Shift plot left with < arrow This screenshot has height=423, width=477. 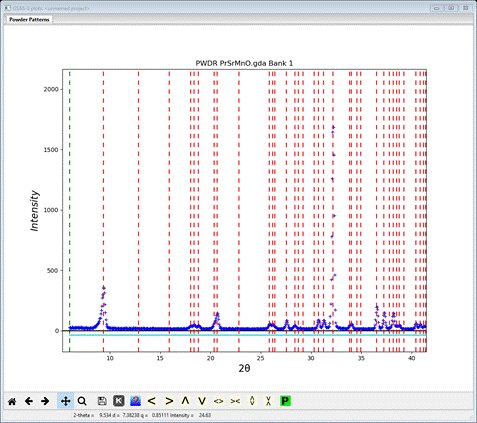click(152, 401)
